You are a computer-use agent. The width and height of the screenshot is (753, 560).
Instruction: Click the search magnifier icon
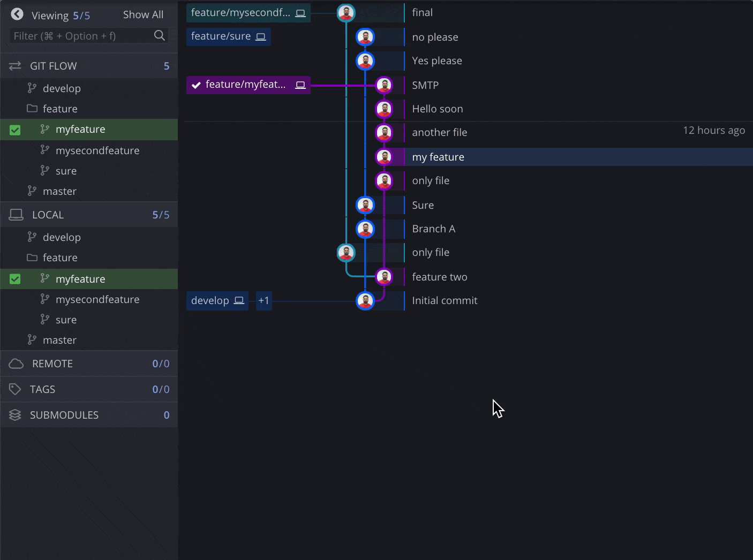coord(159,36)
